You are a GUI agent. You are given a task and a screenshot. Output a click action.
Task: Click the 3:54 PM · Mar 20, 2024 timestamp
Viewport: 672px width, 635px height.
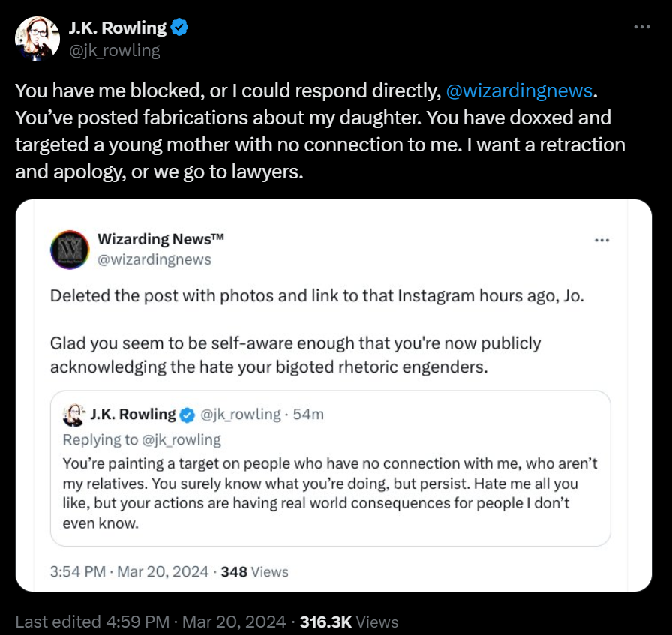click(x=129, y=571)
